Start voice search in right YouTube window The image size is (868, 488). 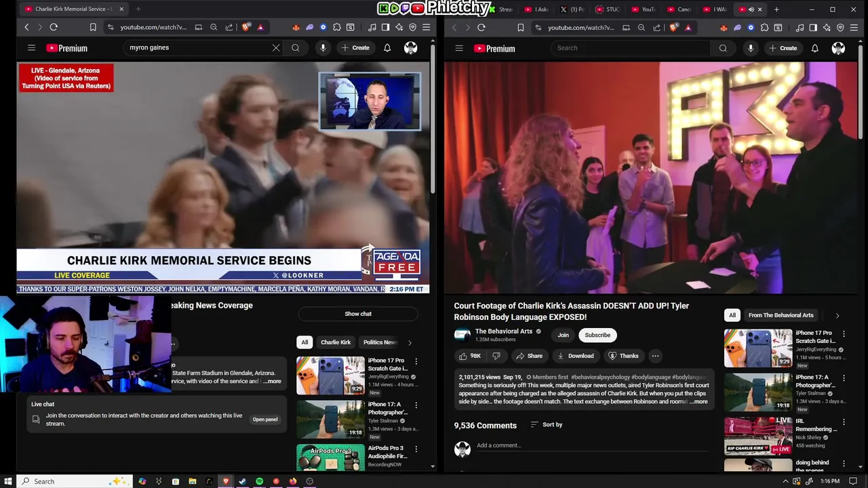751,48
